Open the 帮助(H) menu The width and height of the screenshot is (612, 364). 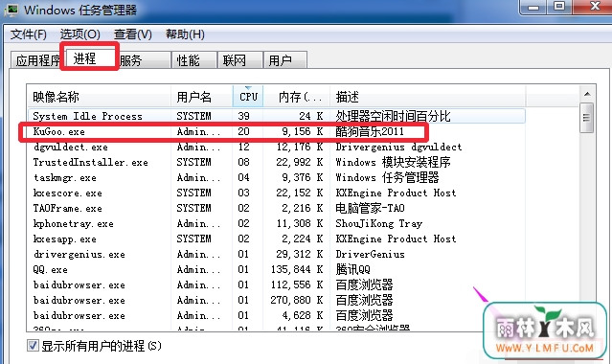pyautogui.click(x=185, y=34)
